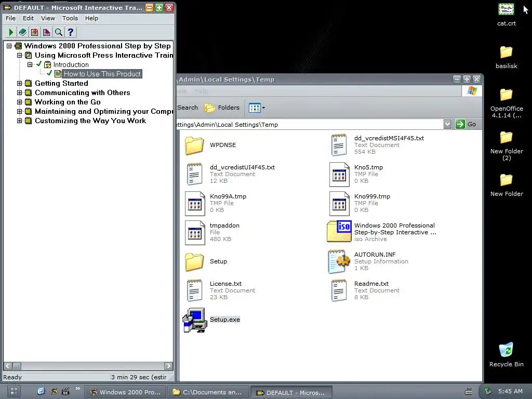
Task: Open the address bar history dropdown
Action: click(447, 124)
